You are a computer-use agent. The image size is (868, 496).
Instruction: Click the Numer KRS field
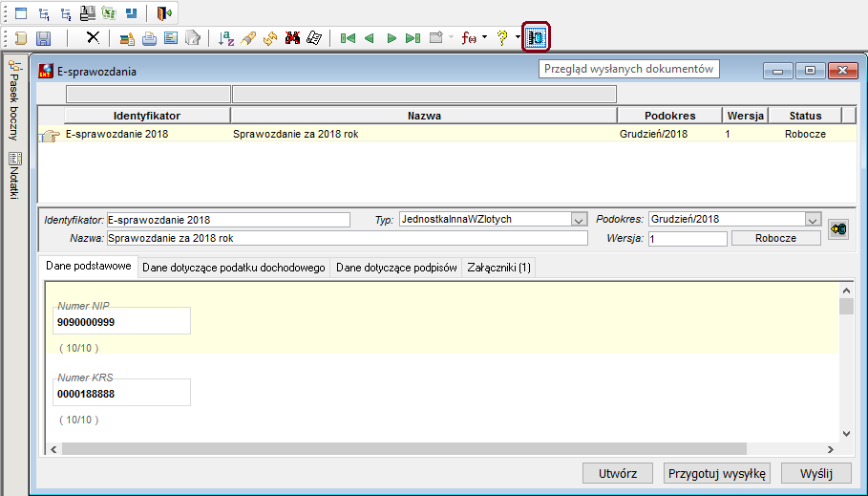tap(121, 394)
